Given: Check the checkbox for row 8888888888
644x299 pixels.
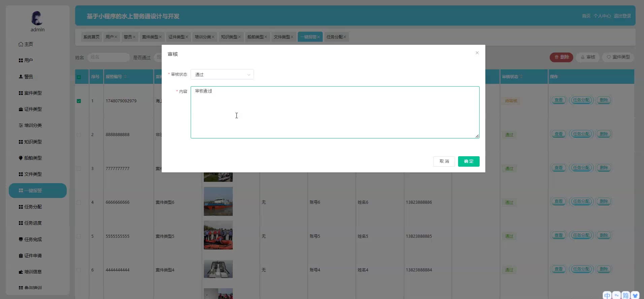Looking at the screenshot, I should click(79, 135).
